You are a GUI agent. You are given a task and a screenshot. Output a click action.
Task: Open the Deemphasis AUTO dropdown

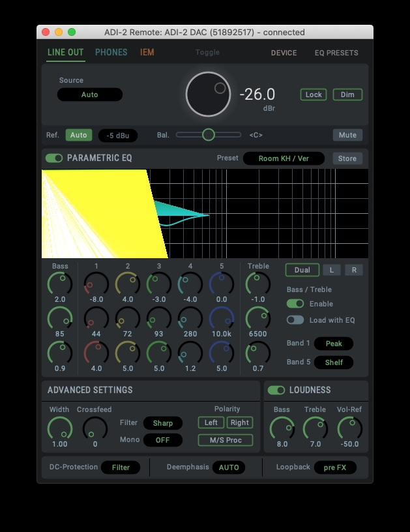(x=229, y=467)
